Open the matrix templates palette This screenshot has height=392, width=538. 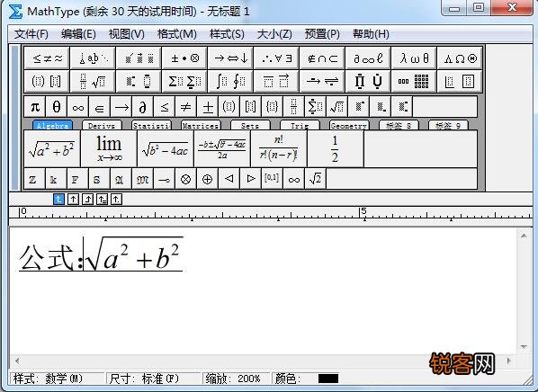pyautogui.click(x=414, y=81)
